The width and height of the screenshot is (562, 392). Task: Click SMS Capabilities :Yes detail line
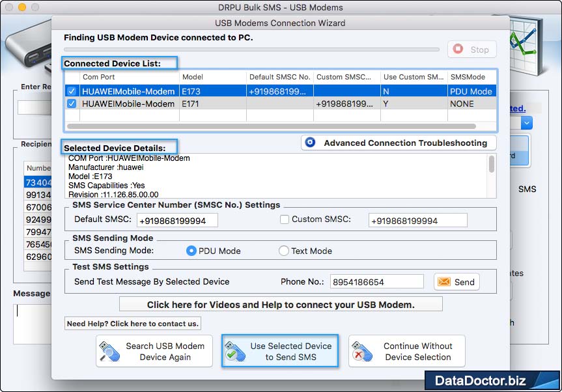(106, 186)
